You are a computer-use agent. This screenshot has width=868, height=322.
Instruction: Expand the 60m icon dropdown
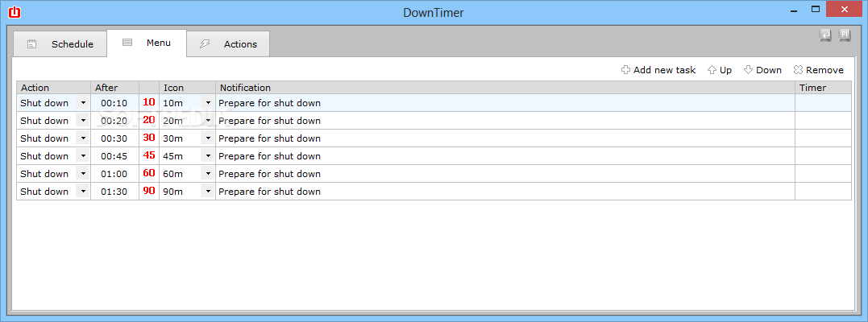point(208,174)
